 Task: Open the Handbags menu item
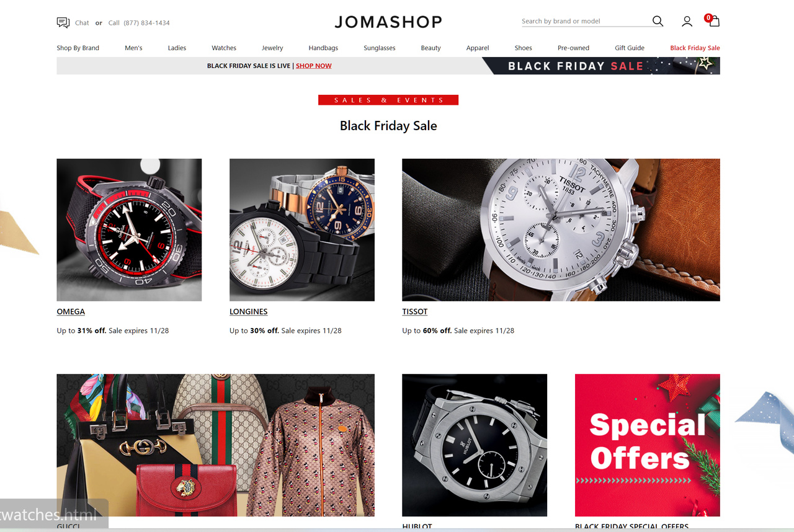click(x=323, y=48)
